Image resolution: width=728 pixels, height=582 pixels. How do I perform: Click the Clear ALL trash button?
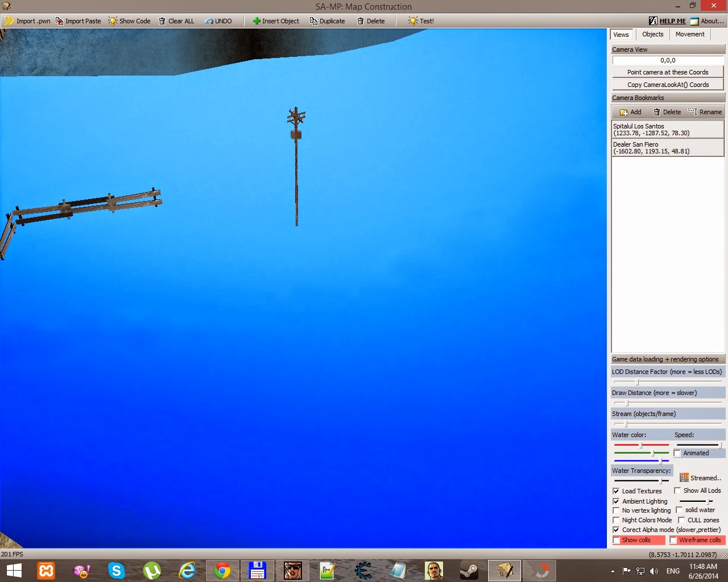click(x=176, y=21)
